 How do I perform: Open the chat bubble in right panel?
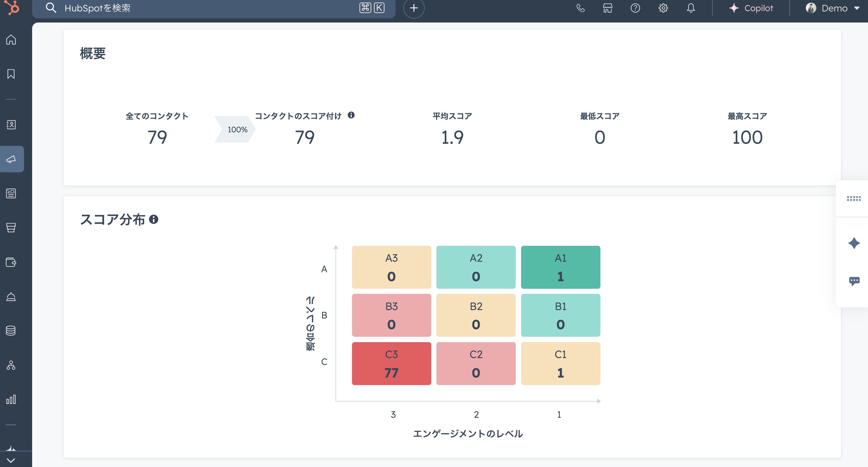[854, 281]
